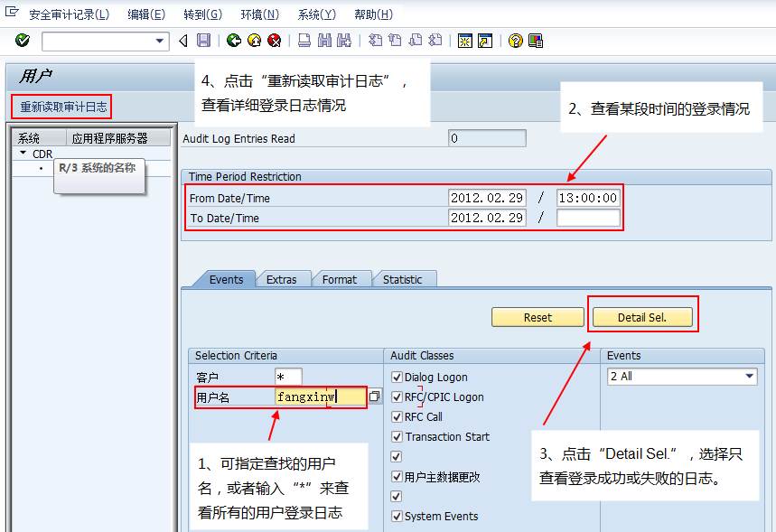Image resolution: width=776 pixels, height=532 pixels.
Task: Click the 重新读取审计日志 button
Action: [x=62, y=107]
